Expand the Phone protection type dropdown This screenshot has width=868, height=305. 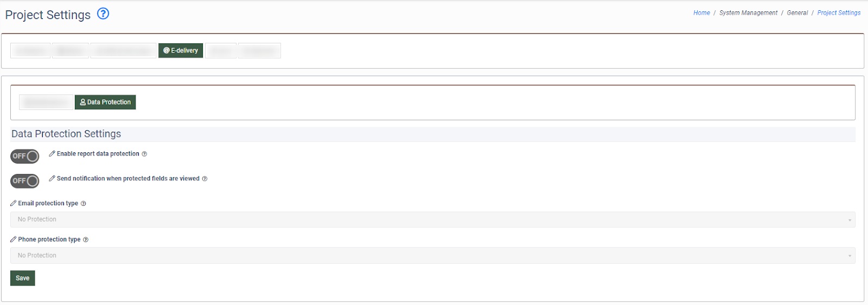pyautogui.click(x=432, y=256)
